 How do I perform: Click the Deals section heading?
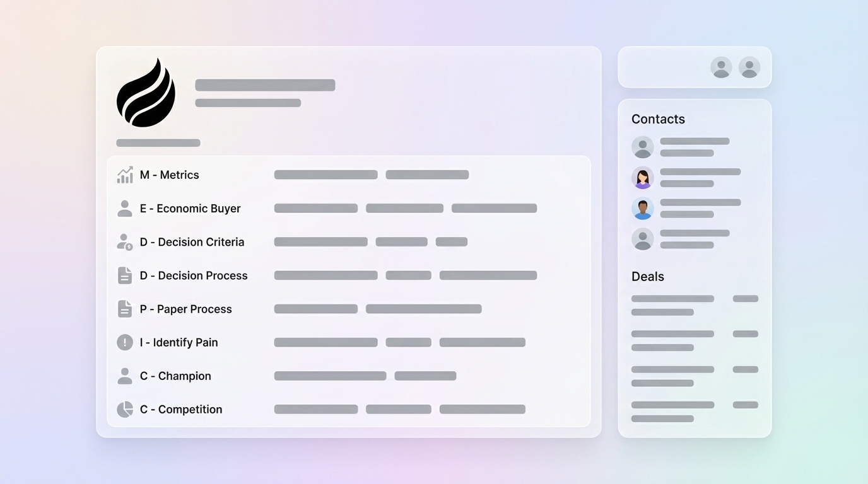(x=647, y=277)
